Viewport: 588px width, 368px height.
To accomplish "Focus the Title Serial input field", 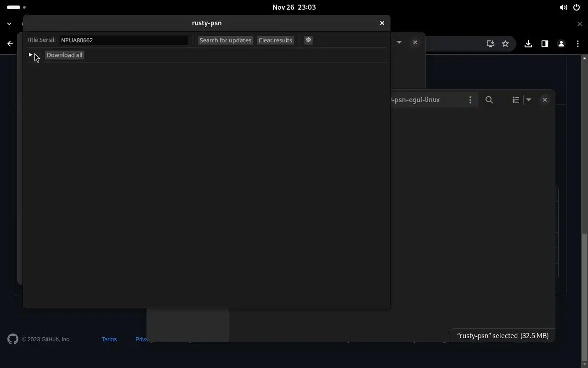I will tap(124, 40).
